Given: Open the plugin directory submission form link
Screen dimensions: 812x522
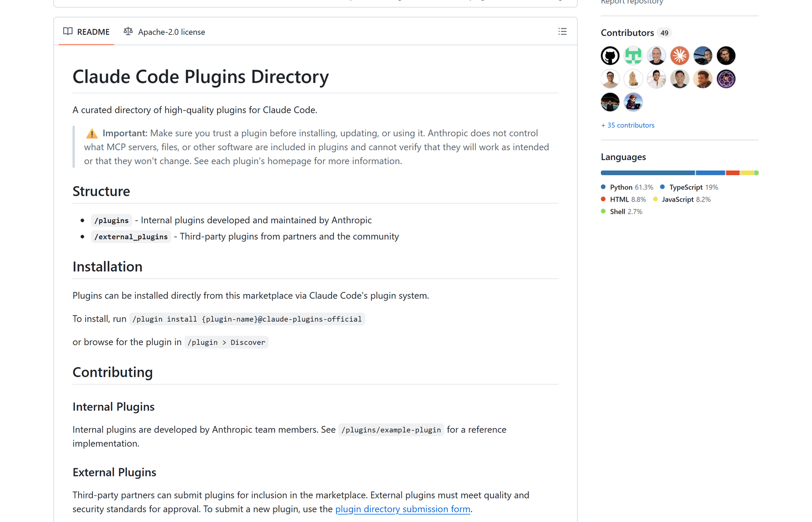Looking at the screenshot, I should click(403, 509).
